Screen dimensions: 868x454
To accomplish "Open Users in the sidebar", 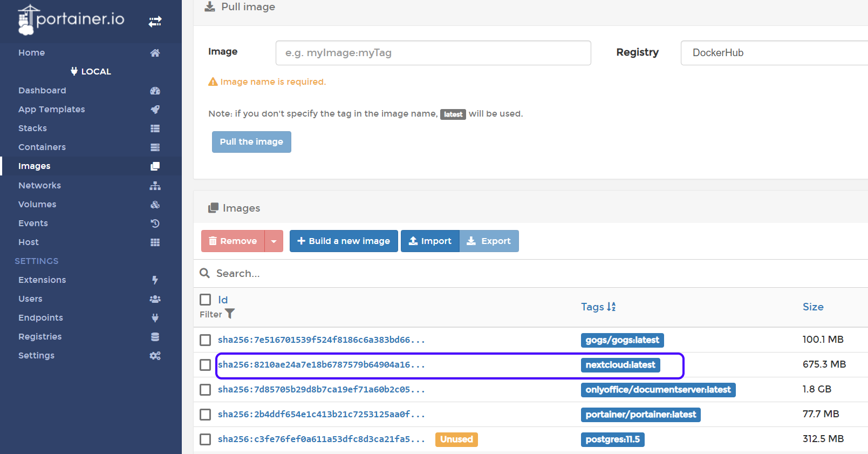I will 30,299.
